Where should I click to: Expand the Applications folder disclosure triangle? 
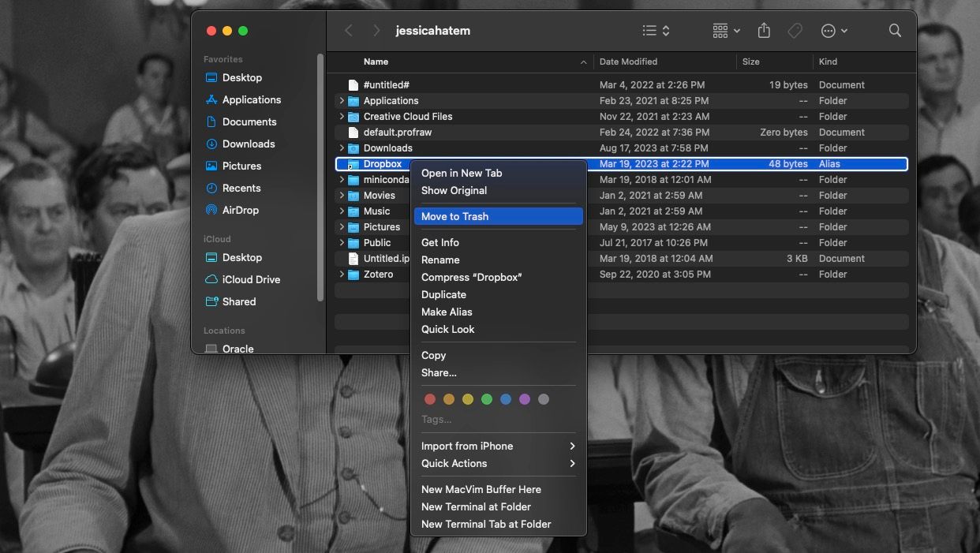[x=342, y=100]
